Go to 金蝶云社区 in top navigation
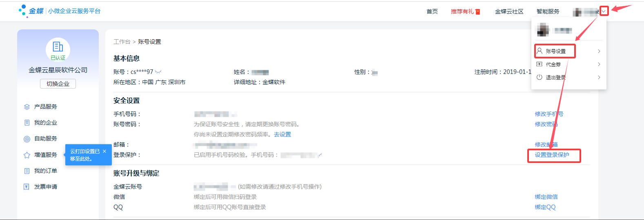 click(x=509, y=11)
